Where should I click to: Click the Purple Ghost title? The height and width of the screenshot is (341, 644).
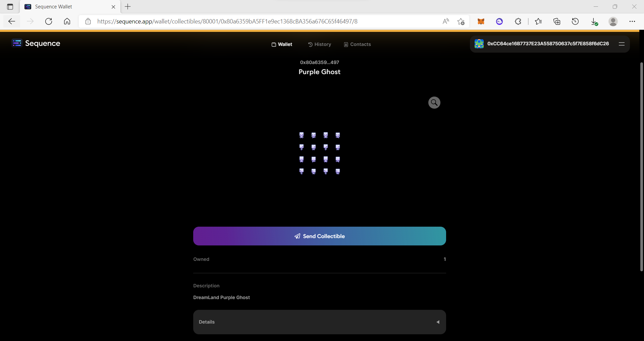(320, 72)
